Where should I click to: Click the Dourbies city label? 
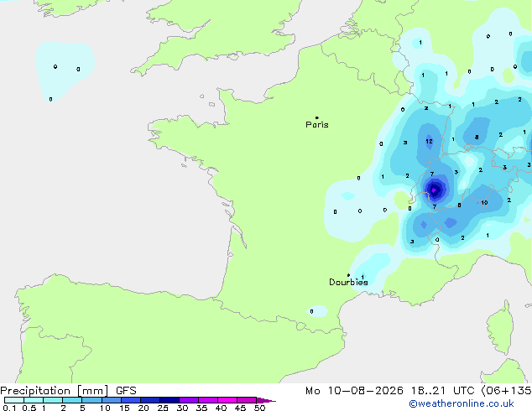tap(348, 282)
